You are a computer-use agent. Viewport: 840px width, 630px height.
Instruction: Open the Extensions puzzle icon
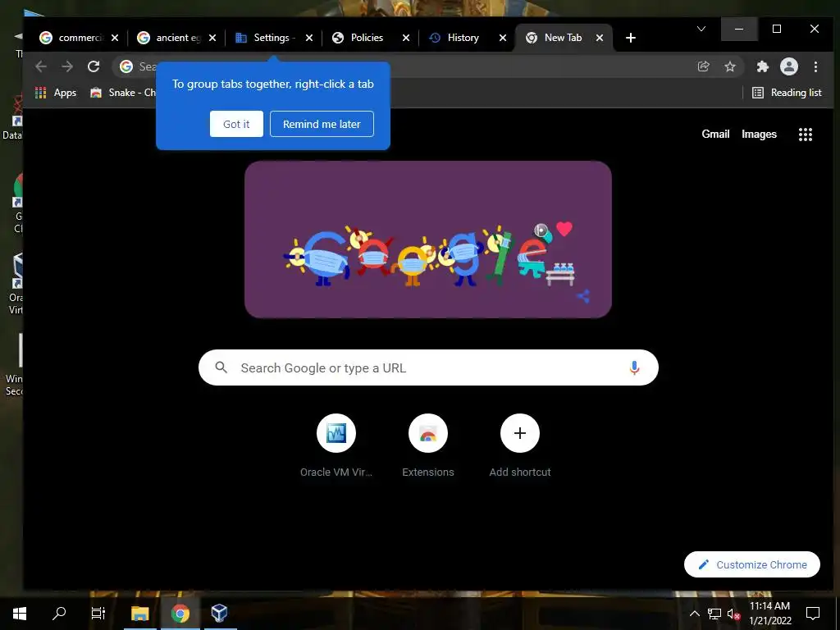(x=762, y=66)
